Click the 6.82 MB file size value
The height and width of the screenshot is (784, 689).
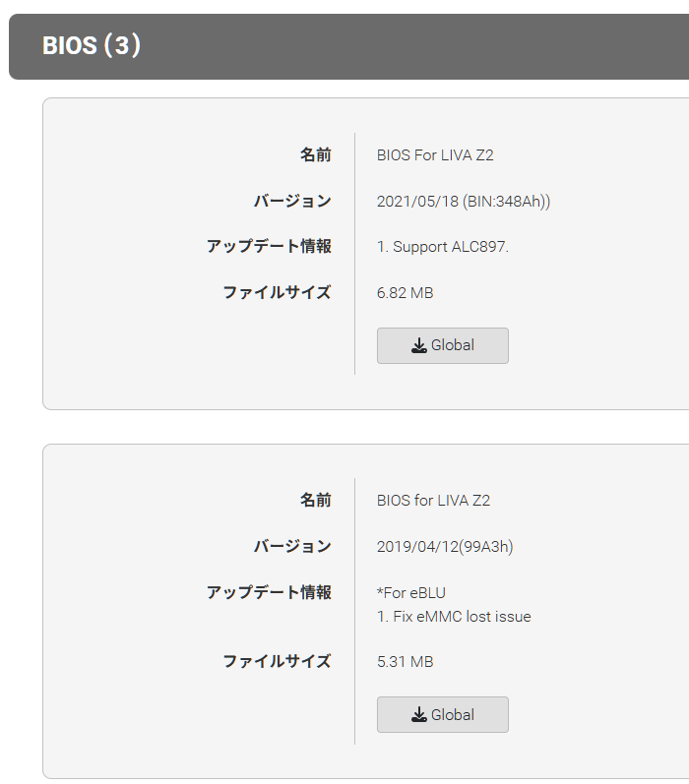coord(405,292)
